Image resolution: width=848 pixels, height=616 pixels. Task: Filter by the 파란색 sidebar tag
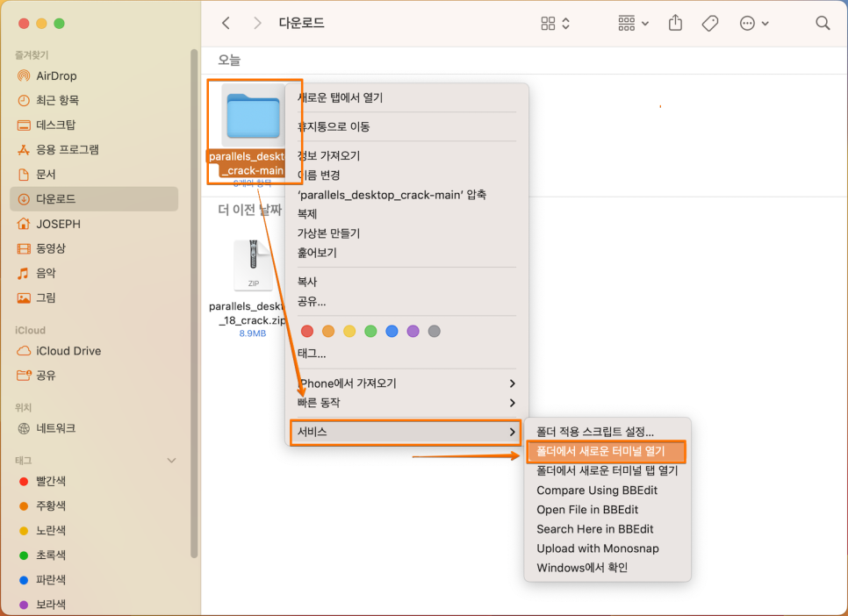tap(94, 579)
